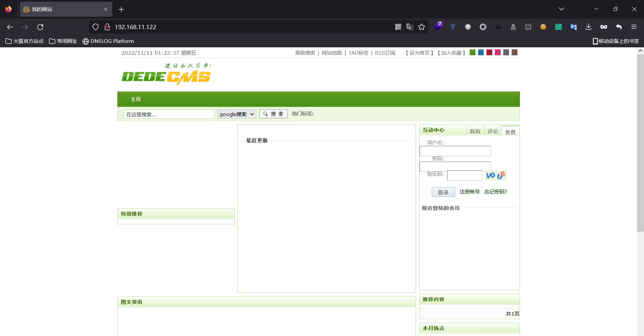644x336 pixels.
Task: Click the infinity-shaped extension icon
Action: click(x=604, y=27)
